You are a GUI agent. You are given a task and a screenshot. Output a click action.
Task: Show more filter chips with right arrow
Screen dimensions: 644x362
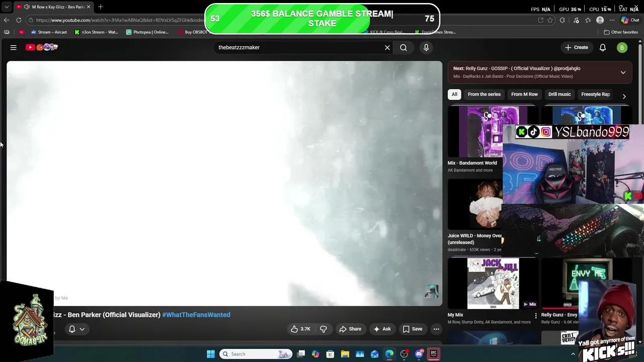point(624,96)
